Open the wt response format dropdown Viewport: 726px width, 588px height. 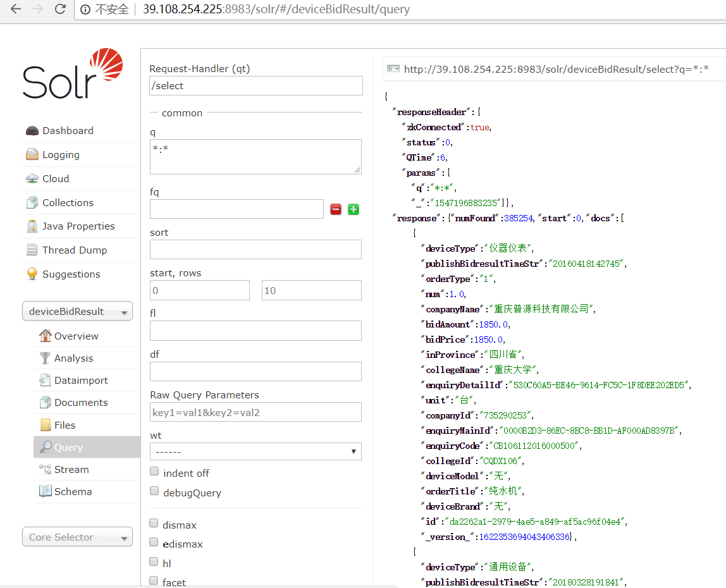click(x=255, y=451)
